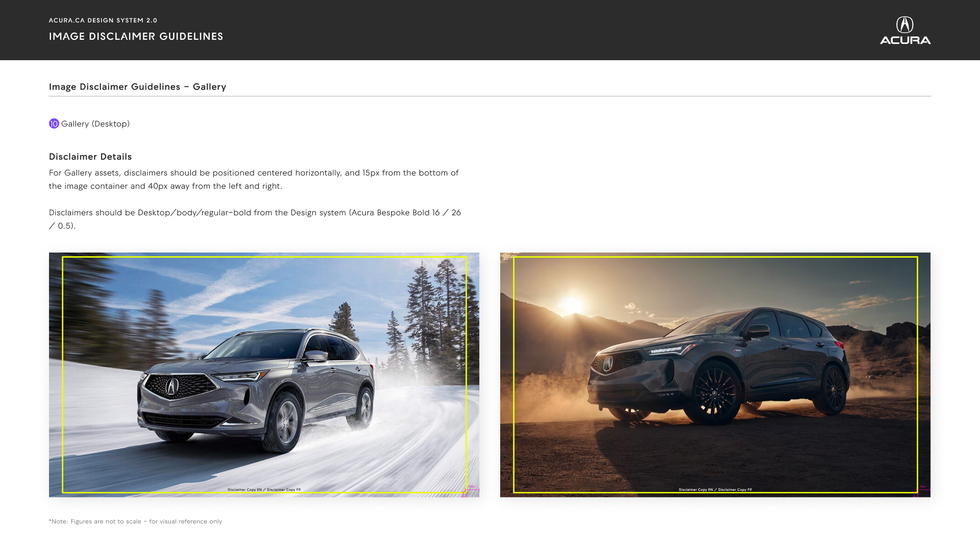Click disclaimer copy on the snowy image

(264, 489)
